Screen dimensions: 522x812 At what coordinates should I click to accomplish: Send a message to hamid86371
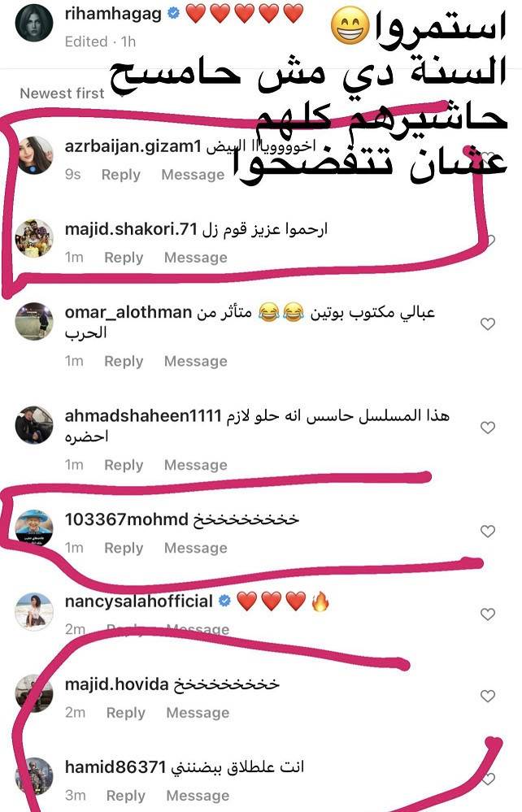[x=198, y=796]
